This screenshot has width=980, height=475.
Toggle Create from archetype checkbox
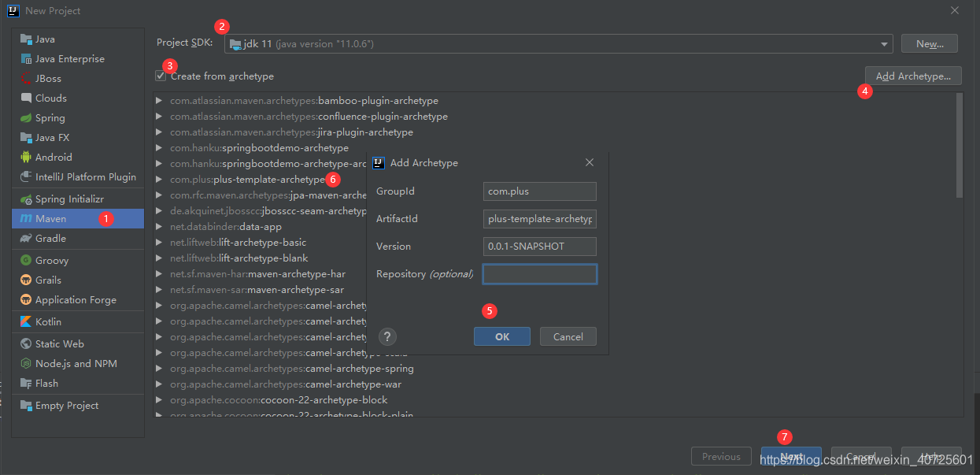pyautogui.click(x=161, y=76)
